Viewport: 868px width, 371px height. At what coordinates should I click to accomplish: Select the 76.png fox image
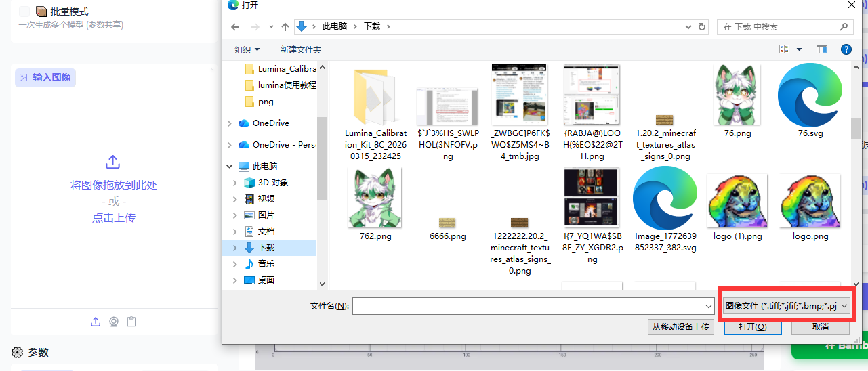(x=737, y=101)
